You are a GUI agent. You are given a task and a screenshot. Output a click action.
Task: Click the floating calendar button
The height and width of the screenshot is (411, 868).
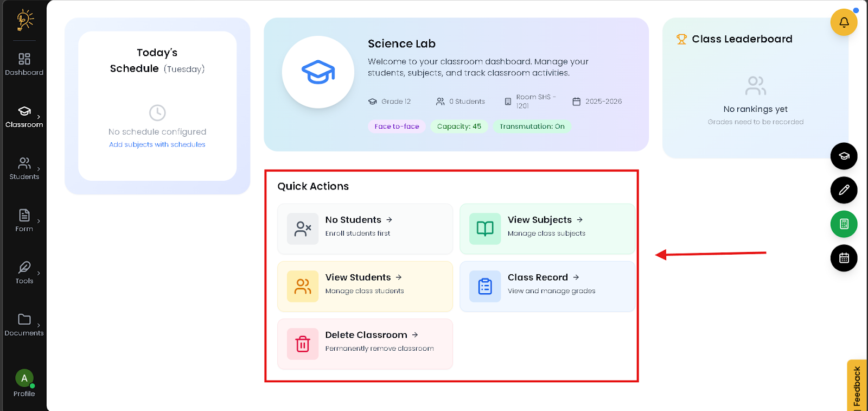point(844,258)
